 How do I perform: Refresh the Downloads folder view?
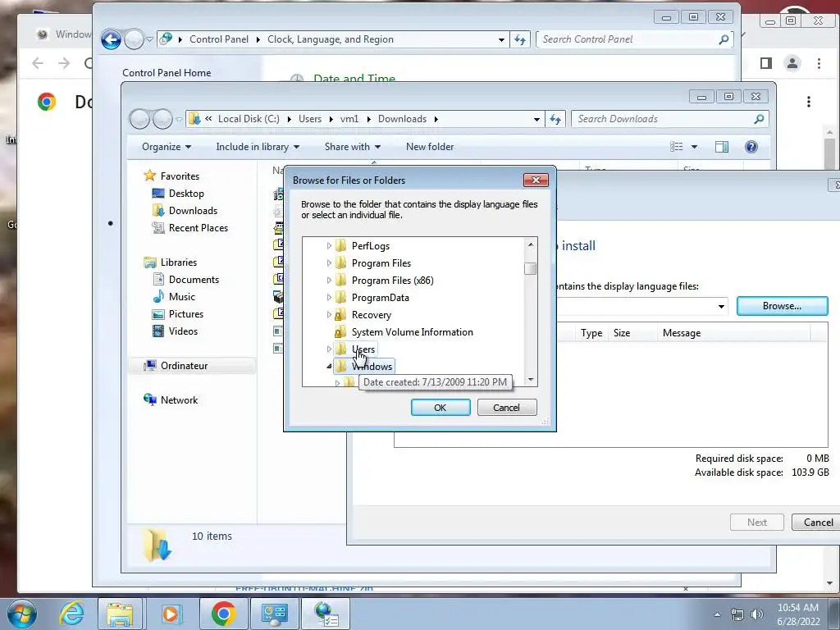555,119
